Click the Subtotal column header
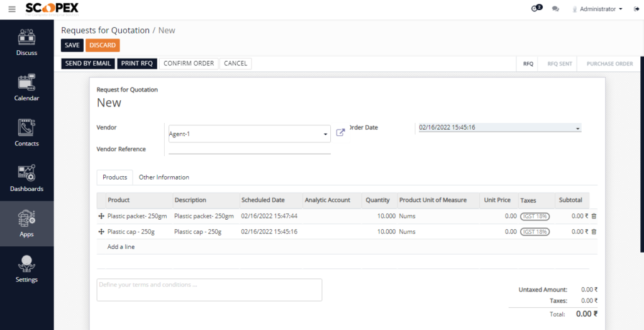644x330 pixels. [x=572, y=200]
